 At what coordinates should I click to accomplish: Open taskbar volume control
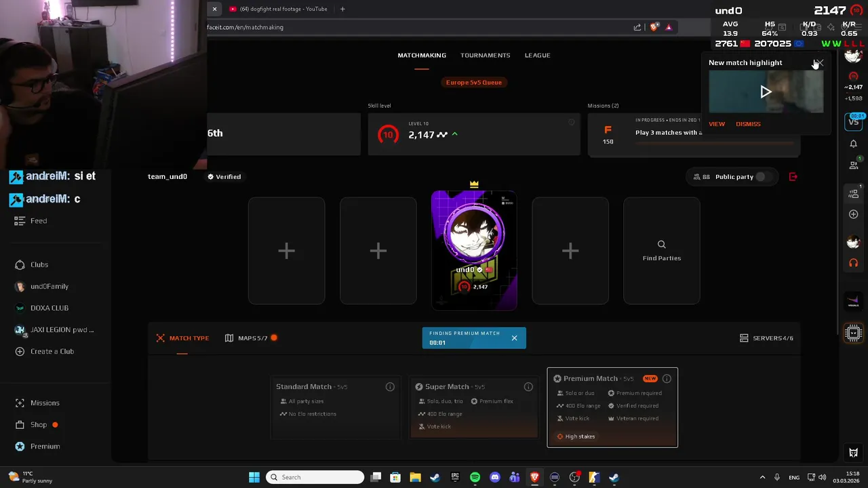(821, 477)
